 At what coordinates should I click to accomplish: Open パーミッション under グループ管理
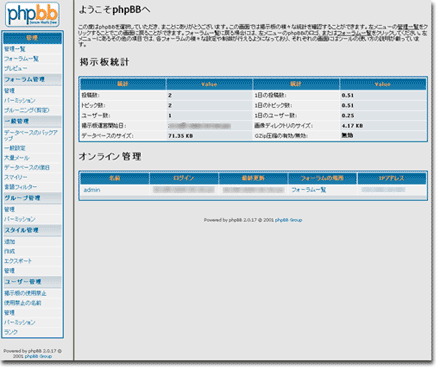(x=20, y=219)
